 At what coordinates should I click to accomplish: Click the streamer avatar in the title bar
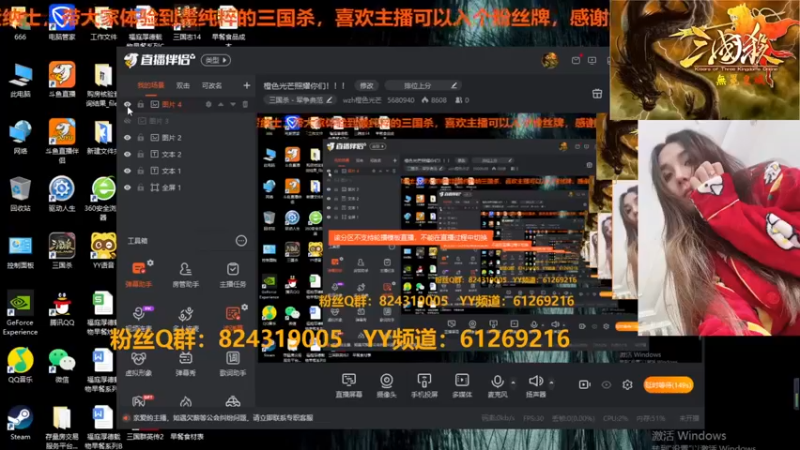550,60
